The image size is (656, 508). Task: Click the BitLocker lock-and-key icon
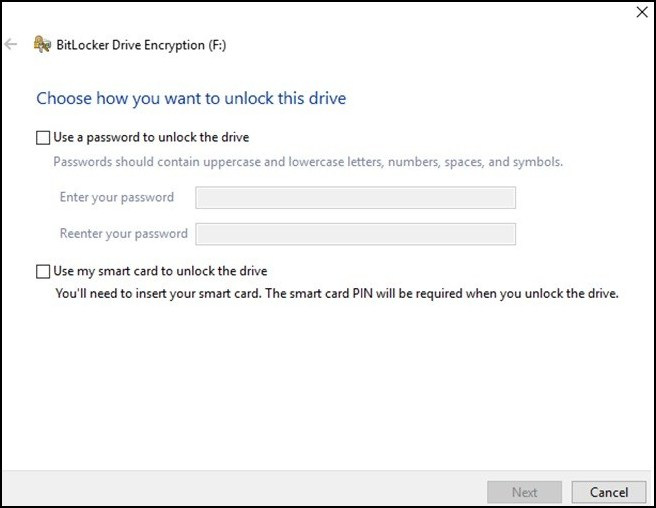42,44
